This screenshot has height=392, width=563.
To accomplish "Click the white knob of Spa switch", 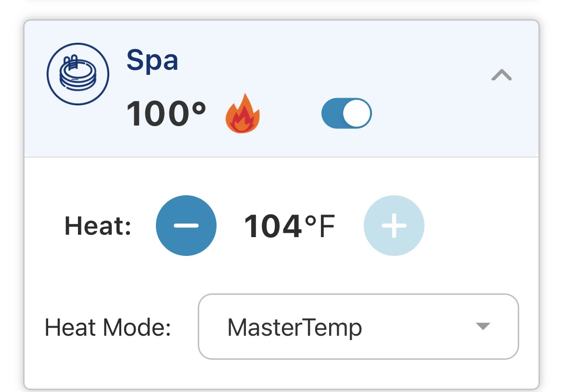I will 357,113.
